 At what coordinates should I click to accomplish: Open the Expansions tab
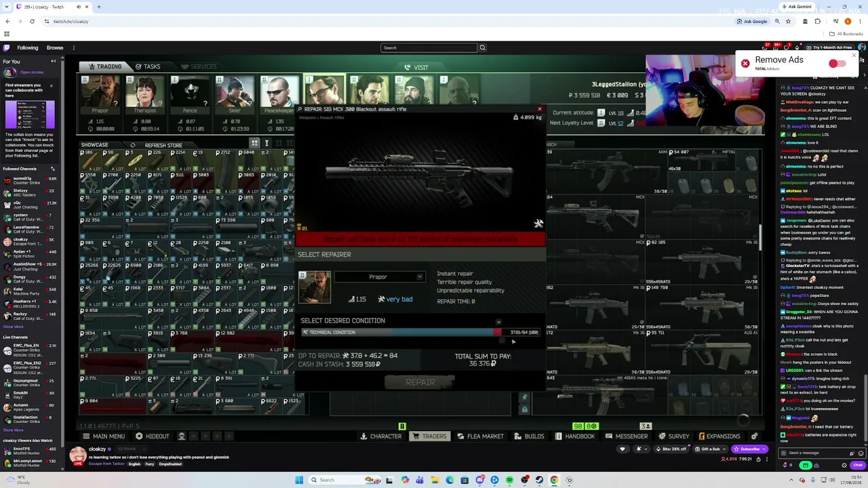719,436
